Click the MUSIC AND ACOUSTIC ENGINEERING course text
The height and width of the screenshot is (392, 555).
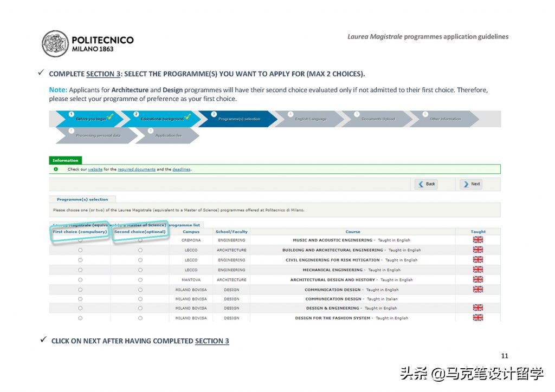(x=332, y=240)
